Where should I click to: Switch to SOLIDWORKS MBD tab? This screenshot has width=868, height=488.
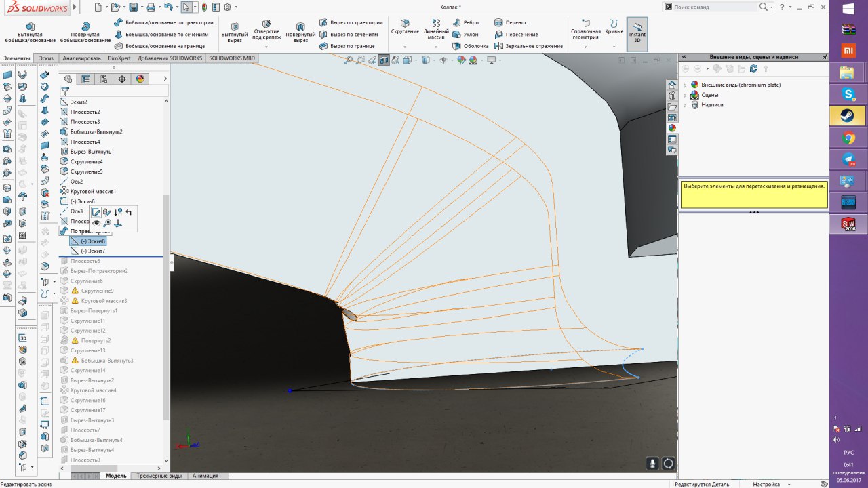click(x=232, y=58)
